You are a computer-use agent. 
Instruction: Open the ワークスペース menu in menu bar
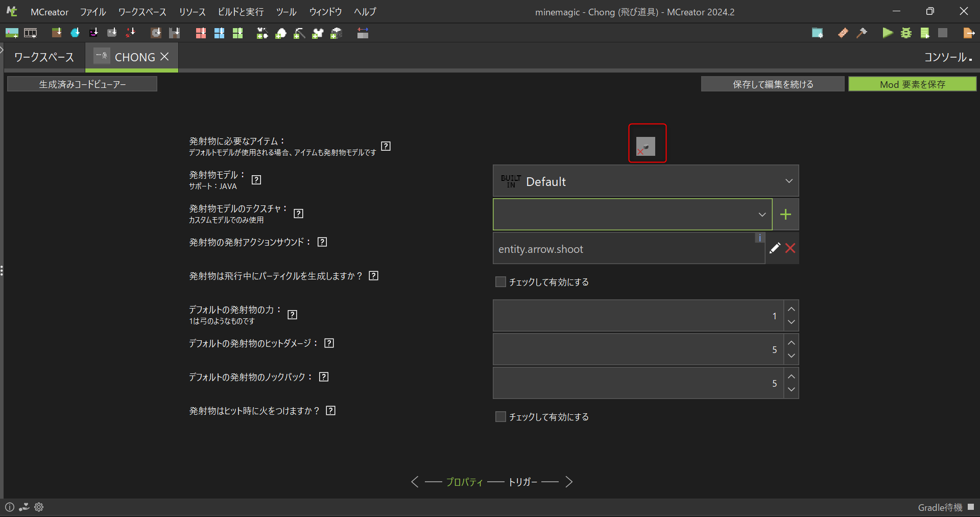[142, 12]
